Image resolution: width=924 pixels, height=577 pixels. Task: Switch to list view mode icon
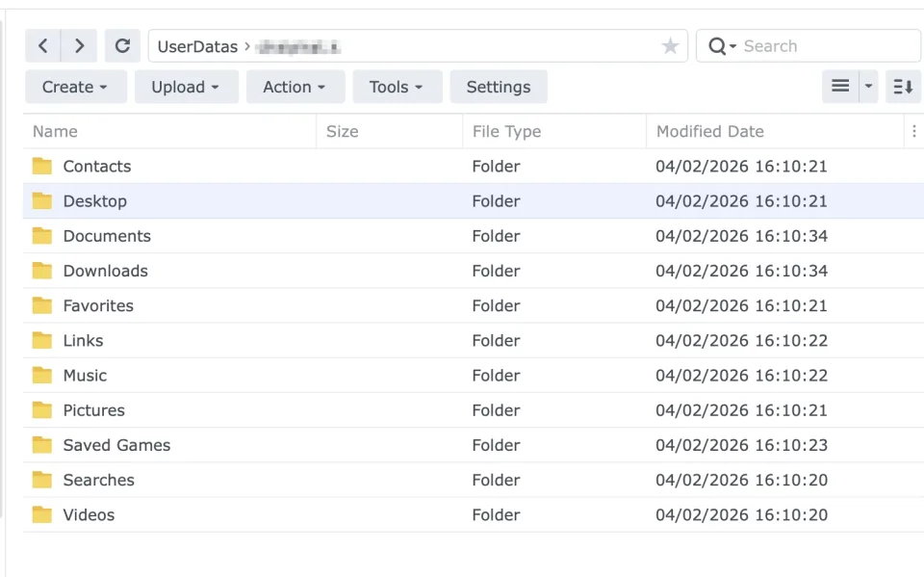840,87
